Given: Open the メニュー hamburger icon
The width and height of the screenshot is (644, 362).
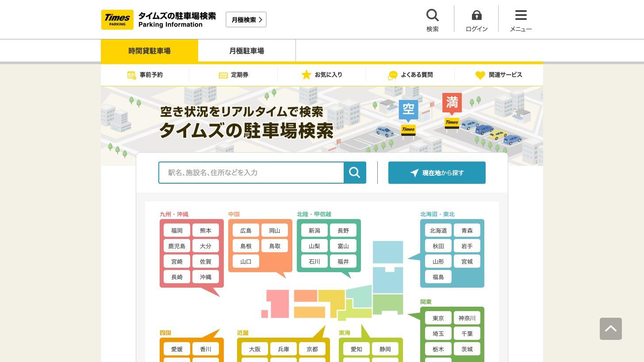Looking at the screenshot, I should point(521,20).
